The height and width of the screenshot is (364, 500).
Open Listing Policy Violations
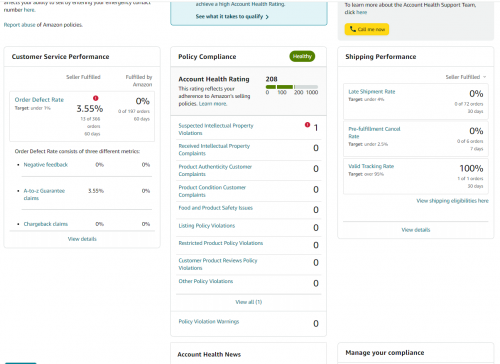pos(207,226)
